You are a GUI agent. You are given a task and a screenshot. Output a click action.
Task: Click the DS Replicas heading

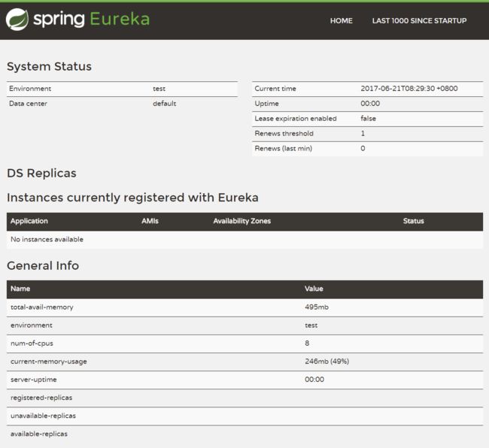point(41,173)
